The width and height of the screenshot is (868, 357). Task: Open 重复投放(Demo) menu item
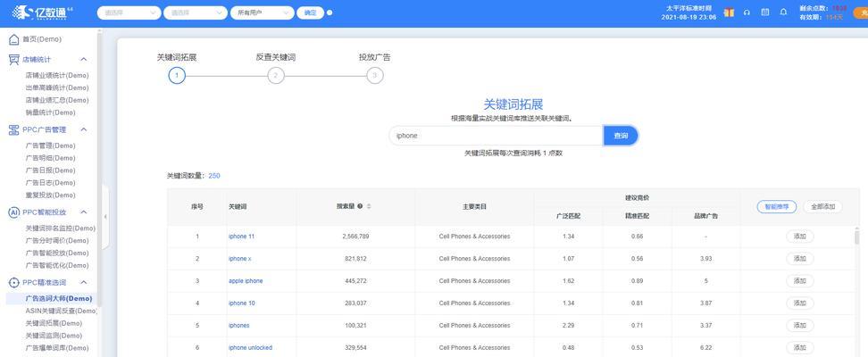[x=50, y=195]
